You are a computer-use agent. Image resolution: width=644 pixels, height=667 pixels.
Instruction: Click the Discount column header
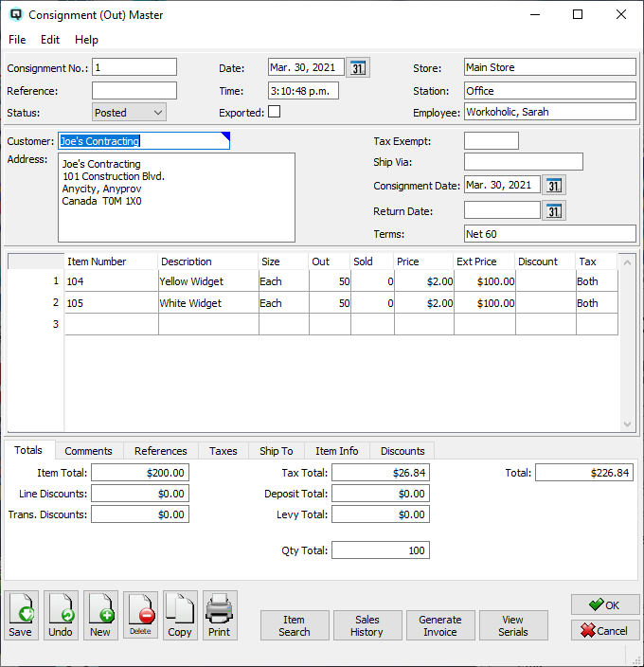pyautogui.click(x=546, y=261)
